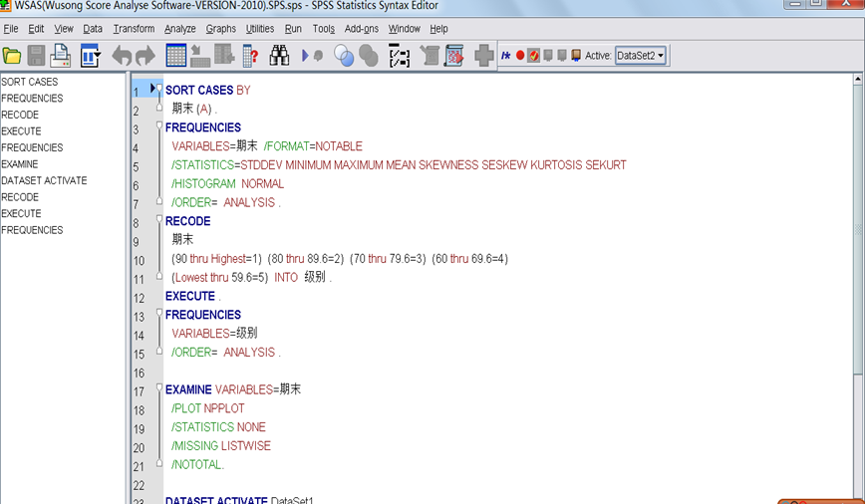Open the Edit menu
Image resolution: width=865 pixels, height=504 pixels.
coord(36,29)
